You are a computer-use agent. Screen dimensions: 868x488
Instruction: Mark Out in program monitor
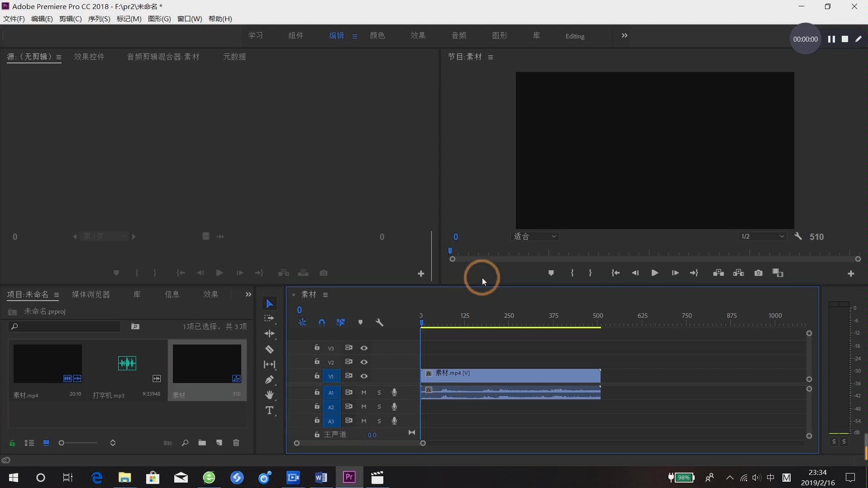590,273
